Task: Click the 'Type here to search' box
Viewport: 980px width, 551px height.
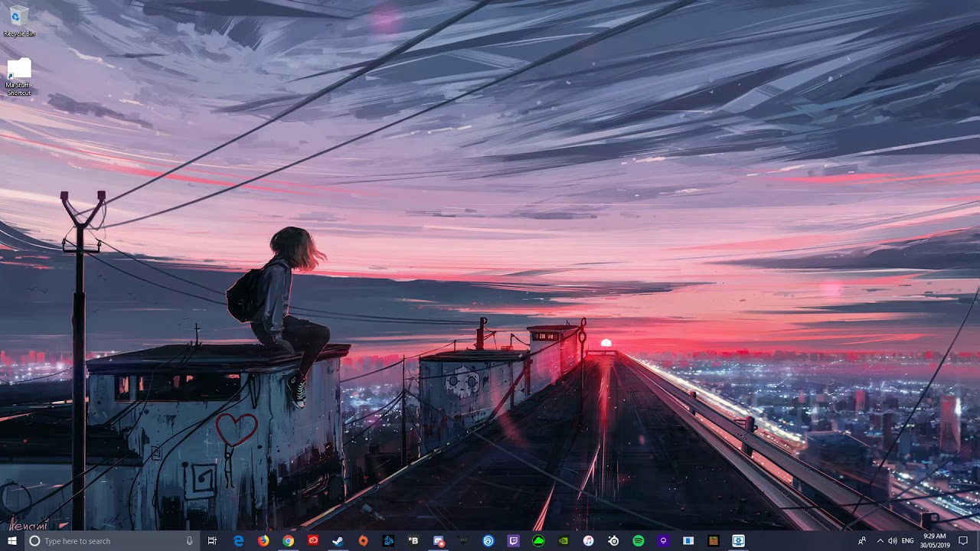Action: point(111,541)
